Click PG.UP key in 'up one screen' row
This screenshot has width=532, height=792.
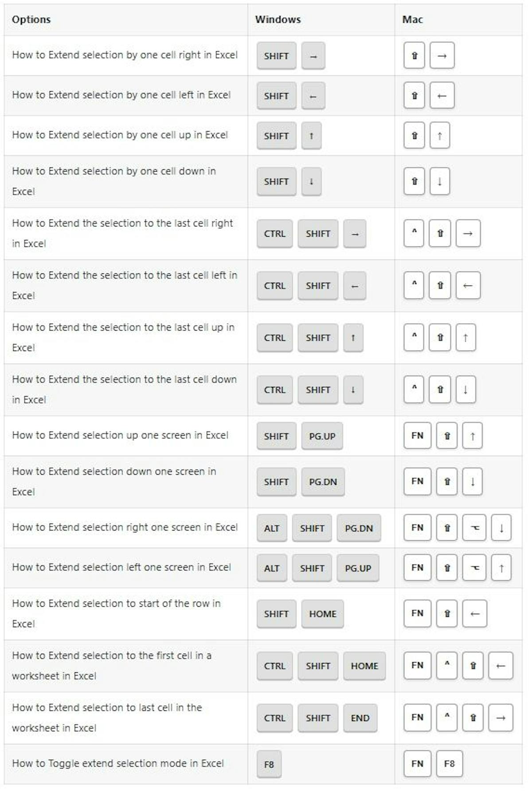pyautogui.click(x=322, y=436)
